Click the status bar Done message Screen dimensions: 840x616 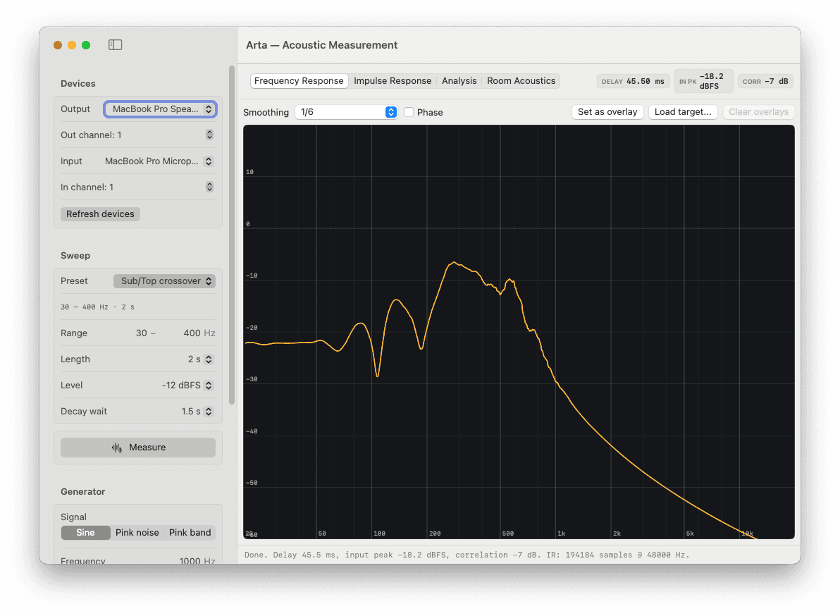point(467,555)
